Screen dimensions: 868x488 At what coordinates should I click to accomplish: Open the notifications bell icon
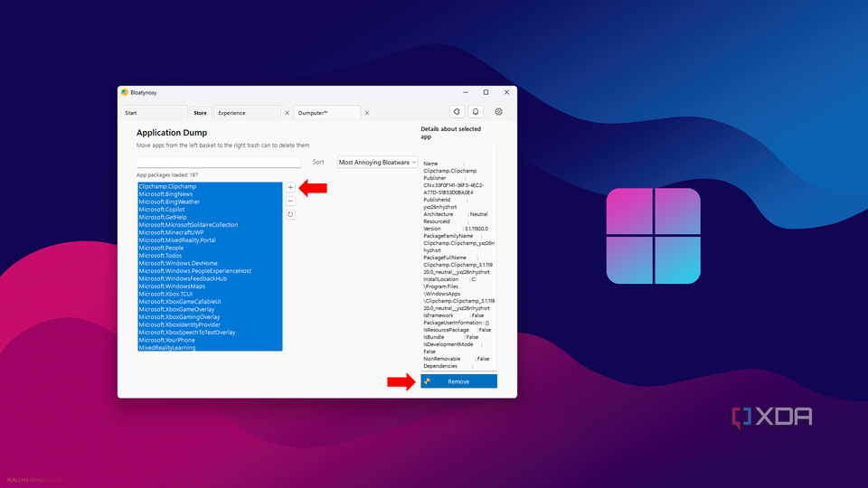(476, 112)
